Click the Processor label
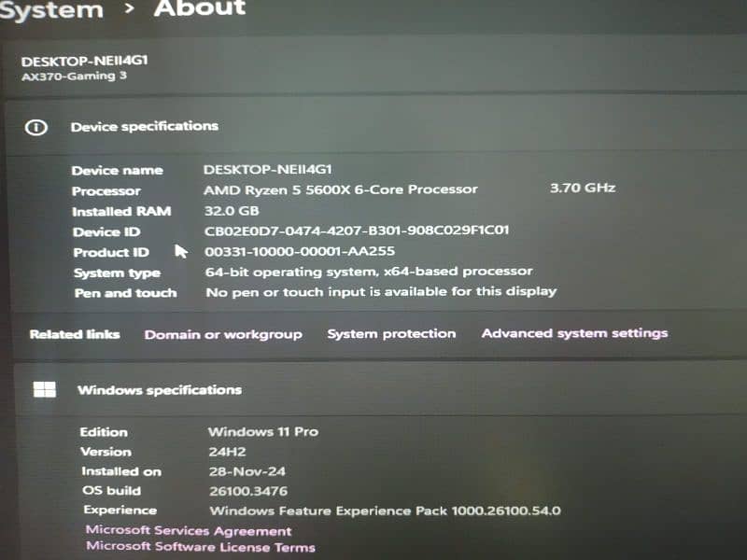Image resolution: width=747 pixels, height=560 pixels. pyautogui.click(x=106, y=191)
